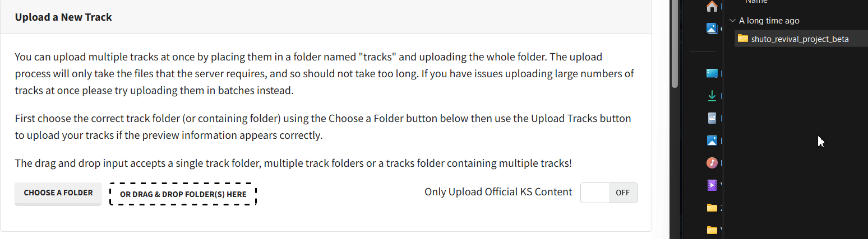Click the Drag & Drop Folder(s) Here zone
868x239 pixels.
pyautogui.click(x=183, y=194)
